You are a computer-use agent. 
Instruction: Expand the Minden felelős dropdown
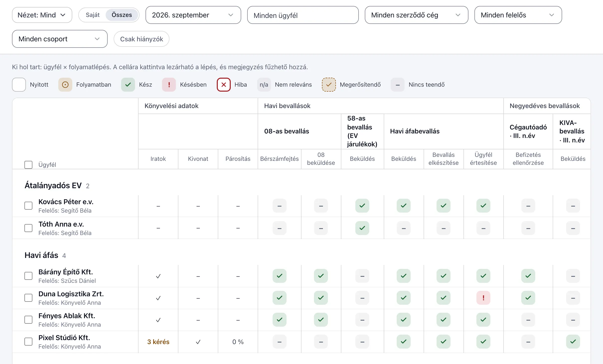[518, 15]
